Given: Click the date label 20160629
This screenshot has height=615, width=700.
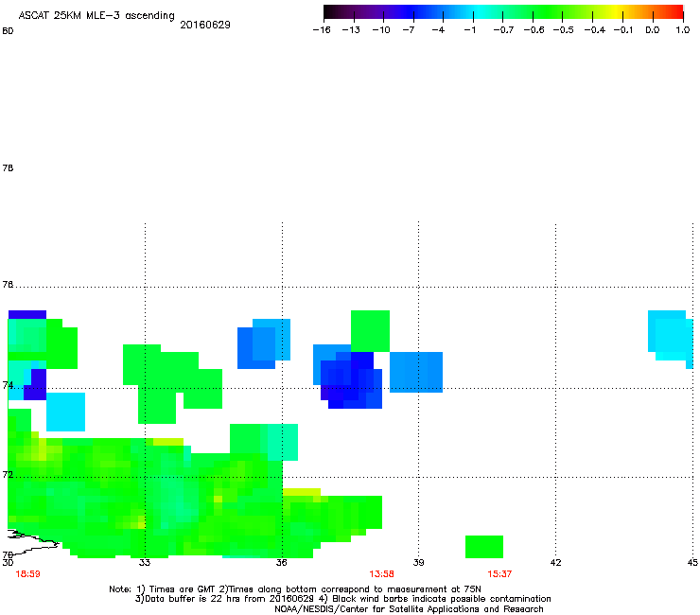Looking at the screenshot, I should click(205, 25).
